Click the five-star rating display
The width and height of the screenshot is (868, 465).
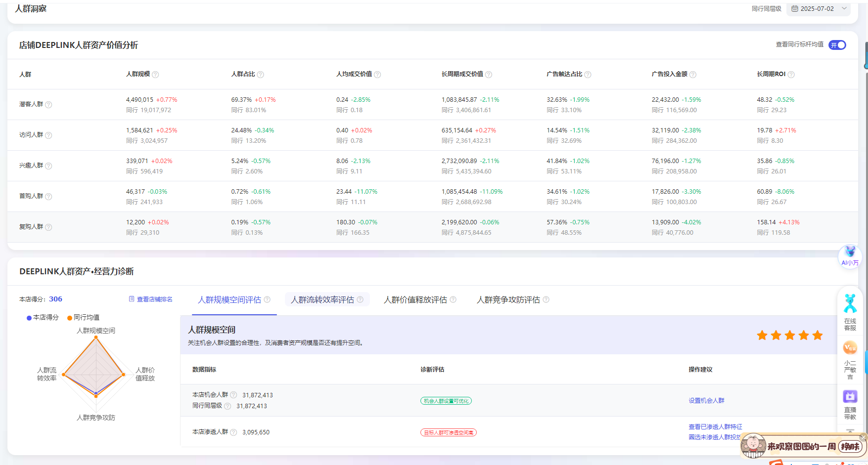tap(789, 336)
